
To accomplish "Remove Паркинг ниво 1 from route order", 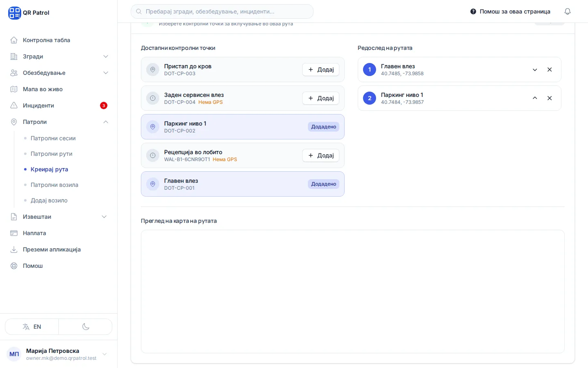I will (x=550, y=98).
